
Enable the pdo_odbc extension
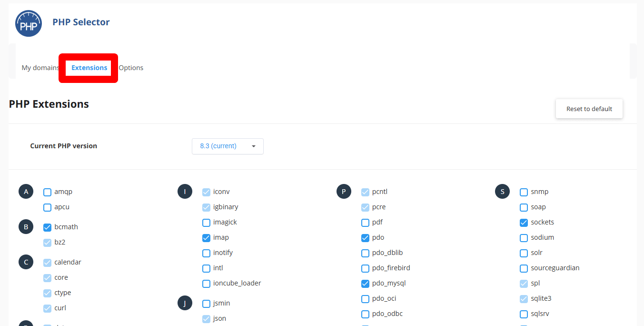pyautogui.click(x=365, y=315)
